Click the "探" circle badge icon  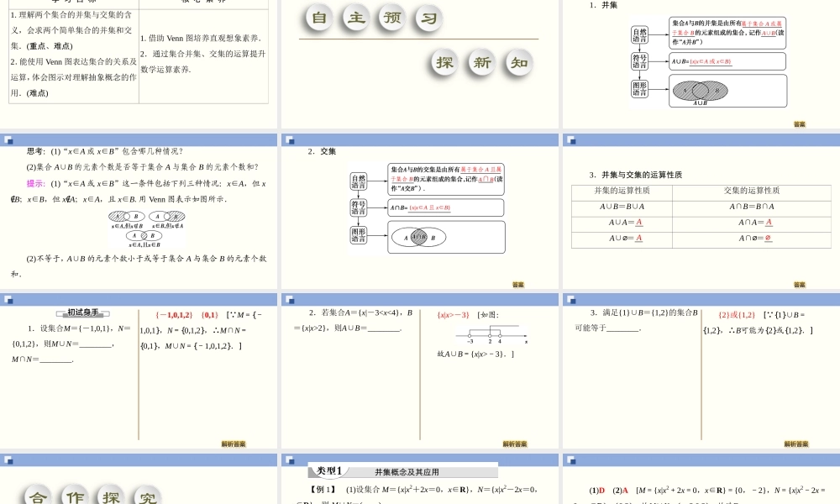click(x=444, y=63)
